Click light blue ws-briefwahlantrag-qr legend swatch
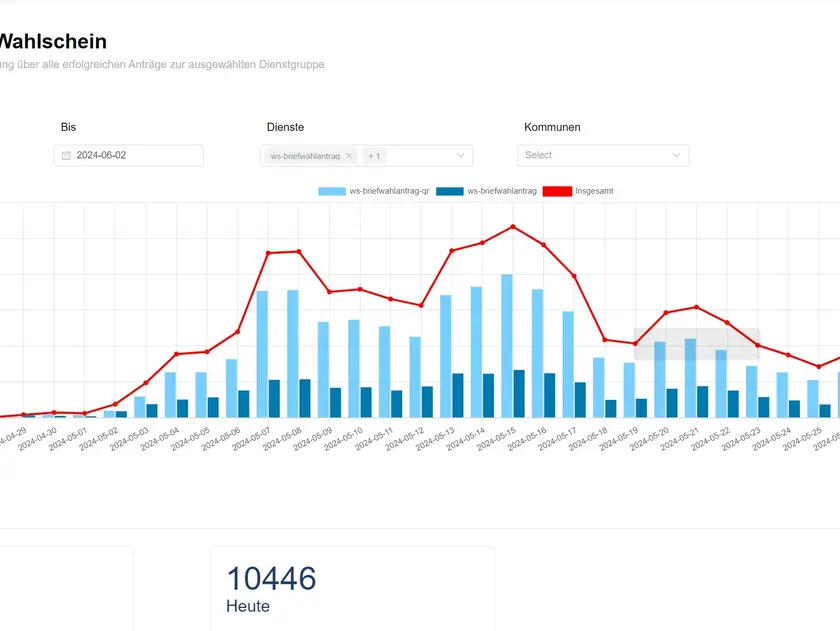This screenshot has height=631, width=840. (332, 191)
